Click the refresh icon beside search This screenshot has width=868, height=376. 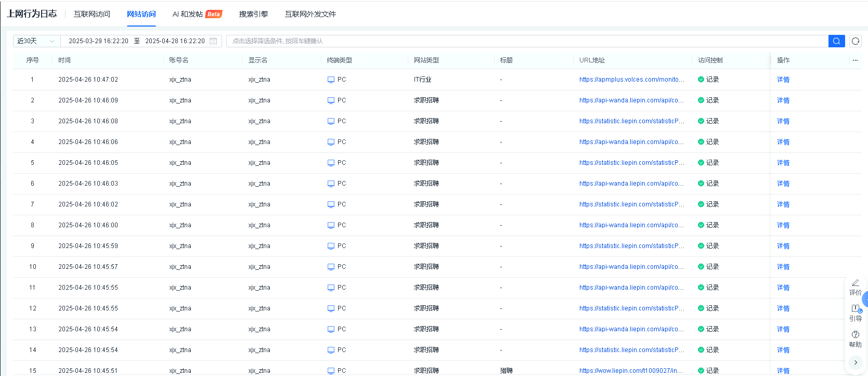click(x=856, y=41)
